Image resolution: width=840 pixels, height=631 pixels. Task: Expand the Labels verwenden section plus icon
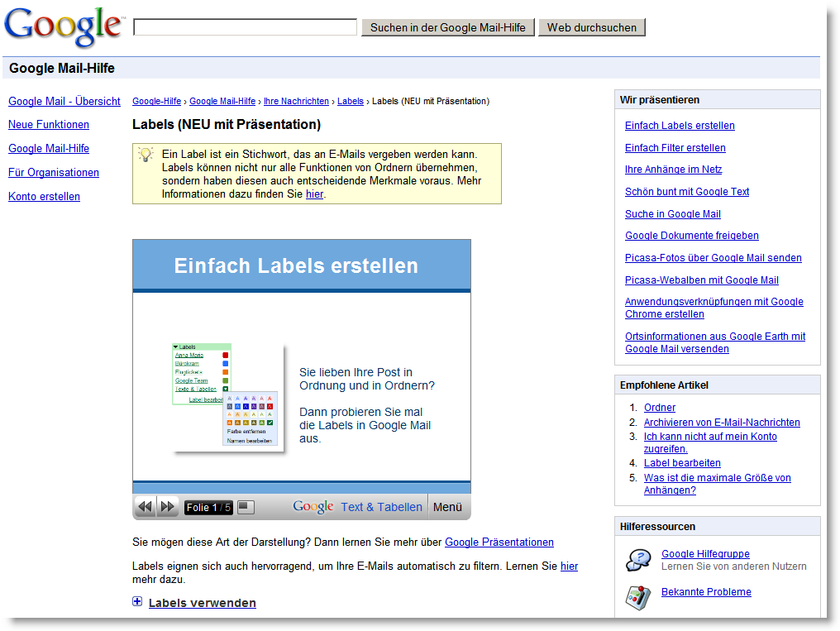[138, 601]
